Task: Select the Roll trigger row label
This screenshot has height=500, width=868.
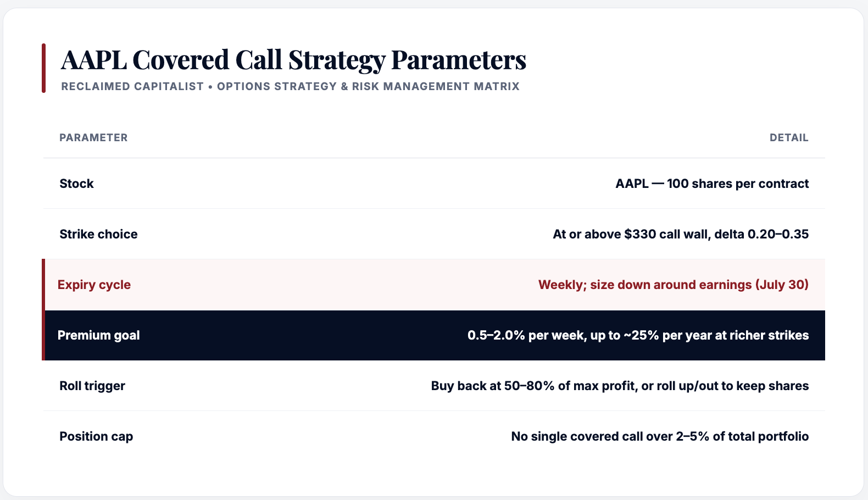Action: coord(92,386)
